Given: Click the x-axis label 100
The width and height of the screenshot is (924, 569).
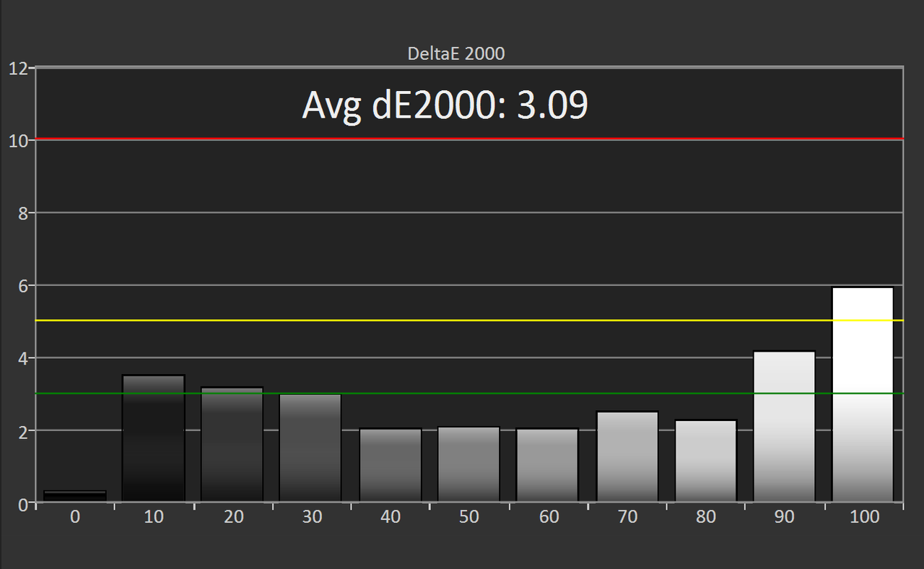Looking at the screenshot, I should [864, 517].
